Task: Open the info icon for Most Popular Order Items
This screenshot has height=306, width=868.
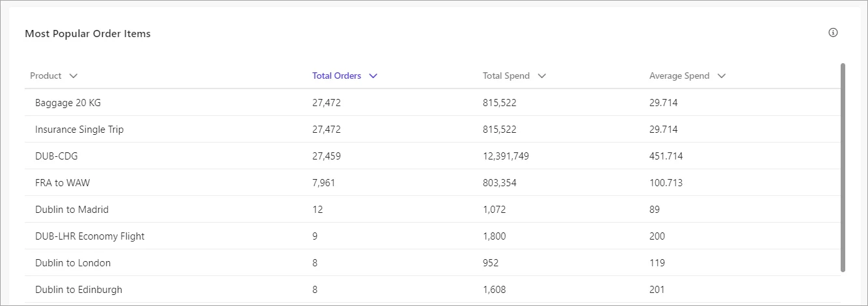Action: tap(833, 33)
